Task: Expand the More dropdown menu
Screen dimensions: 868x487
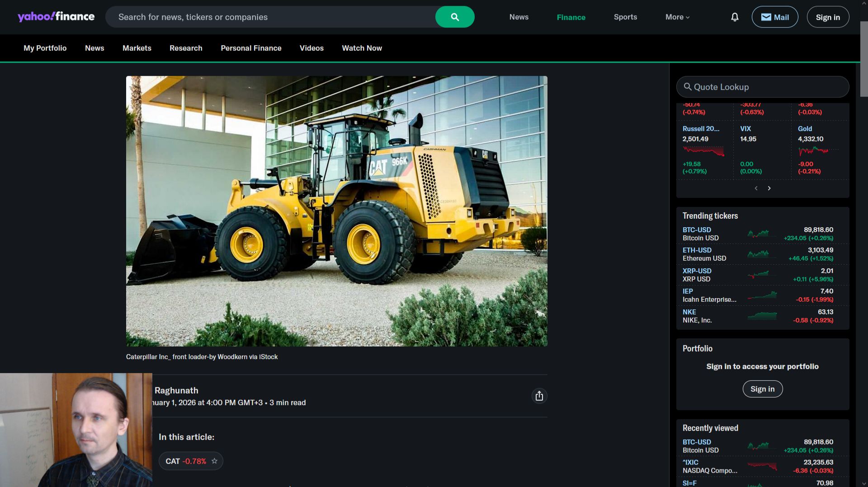Action: (x=677, y=17)
